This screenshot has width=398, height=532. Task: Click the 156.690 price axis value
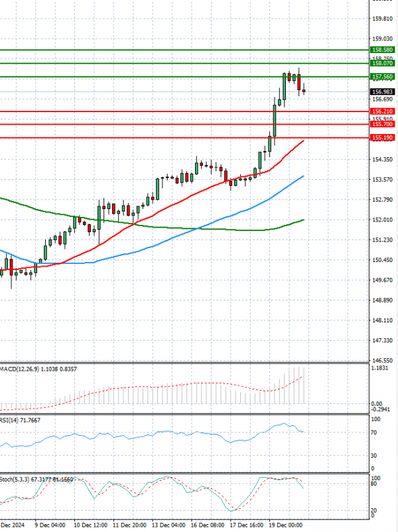pyautogui.click(x=382, y=99)
